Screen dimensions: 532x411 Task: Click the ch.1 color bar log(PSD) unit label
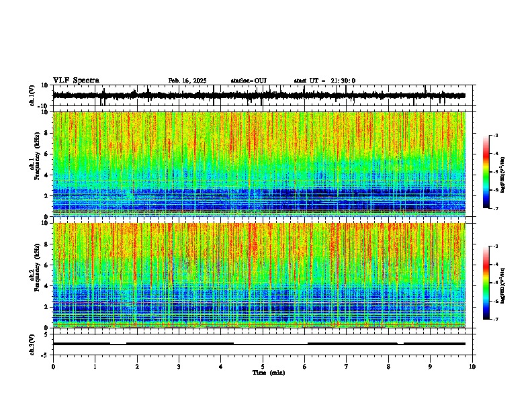tap(503, 175)
